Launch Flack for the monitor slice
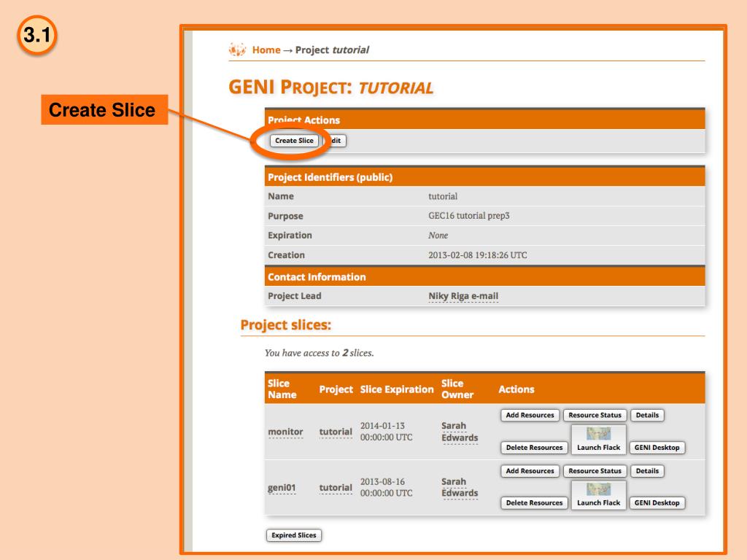The image size is (747, 560). 598,440
